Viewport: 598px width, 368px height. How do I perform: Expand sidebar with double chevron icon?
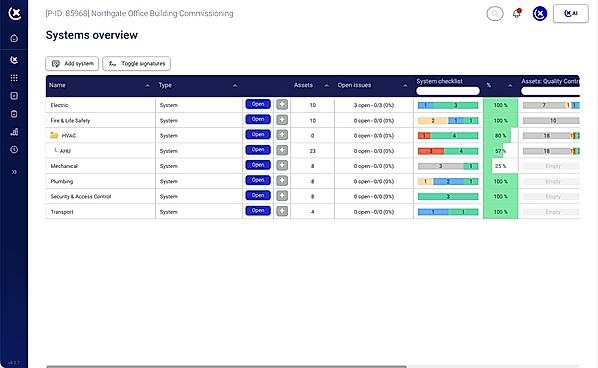(x=14, y=172)
